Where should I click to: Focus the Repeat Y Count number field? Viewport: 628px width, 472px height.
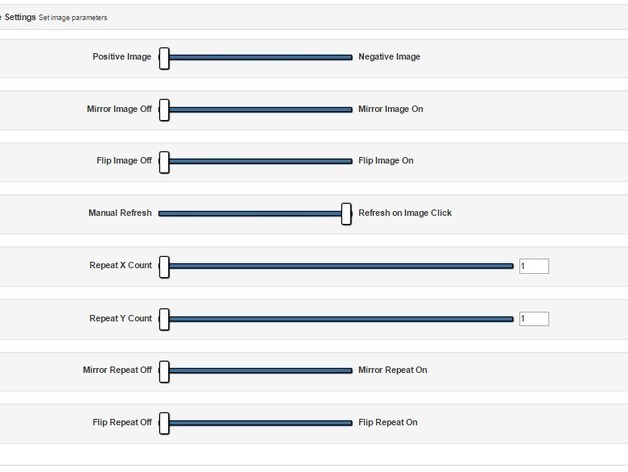(533, 319)
